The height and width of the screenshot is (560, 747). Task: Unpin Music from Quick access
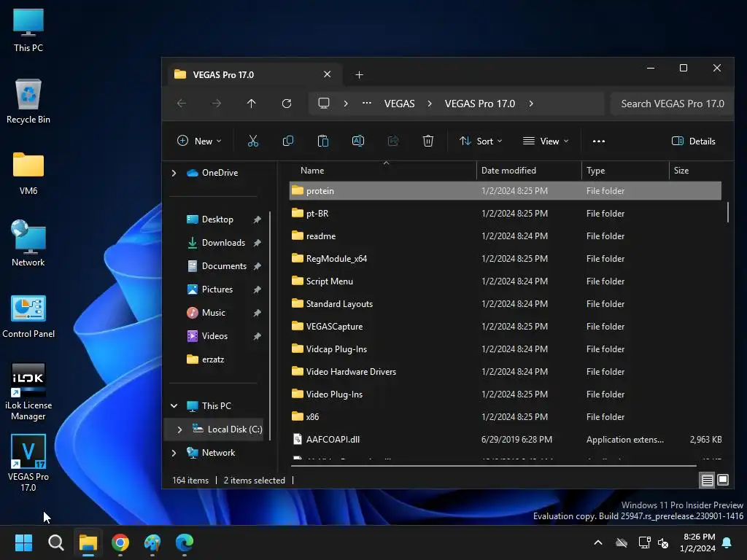258,313
